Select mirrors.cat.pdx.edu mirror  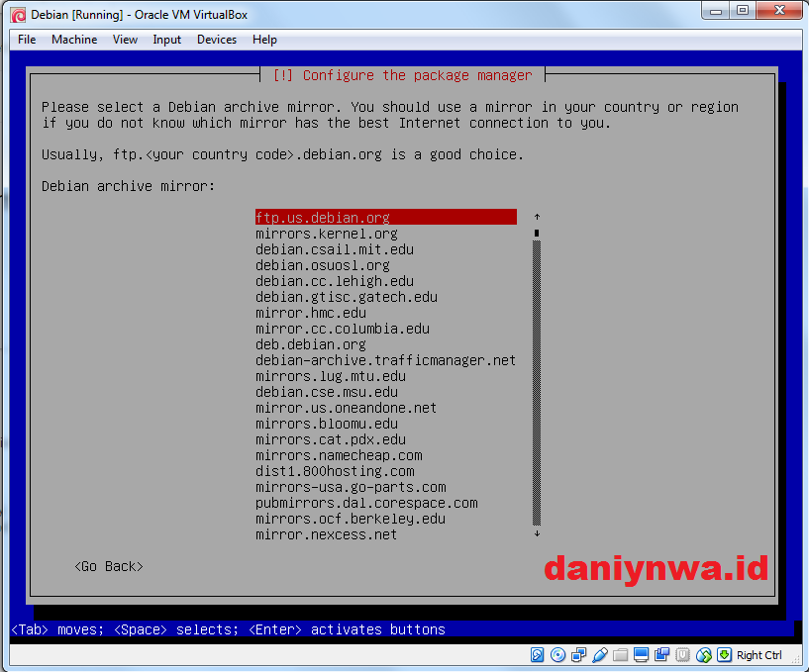tap(331, 439)
